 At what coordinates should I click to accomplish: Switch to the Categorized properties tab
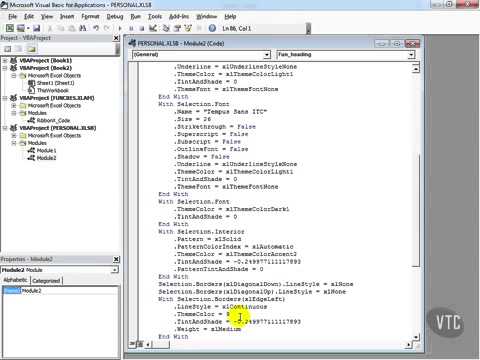coord(46,281)
